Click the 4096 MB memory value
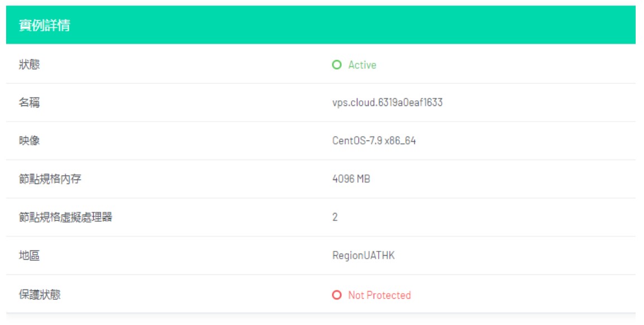 coord(351,179)
